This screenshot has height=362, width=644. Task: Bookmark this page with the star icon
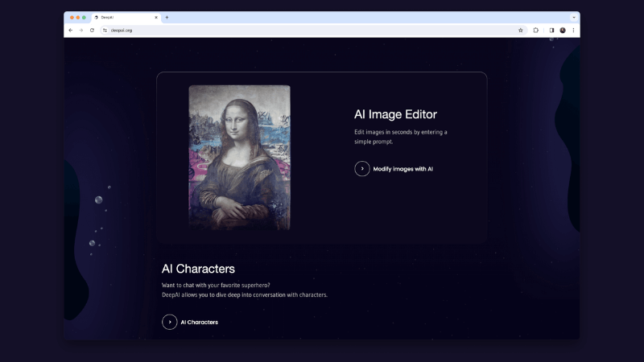point(520,31)
